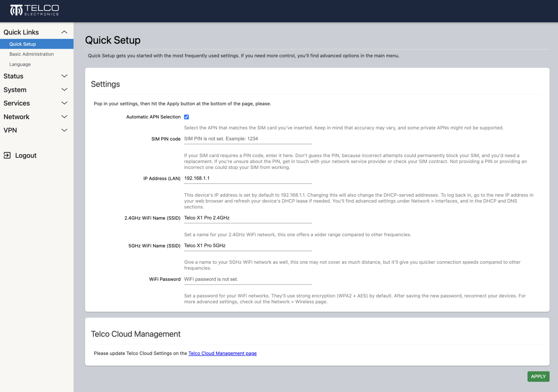Click the Quick Setup page title

(x=113, y=40)
